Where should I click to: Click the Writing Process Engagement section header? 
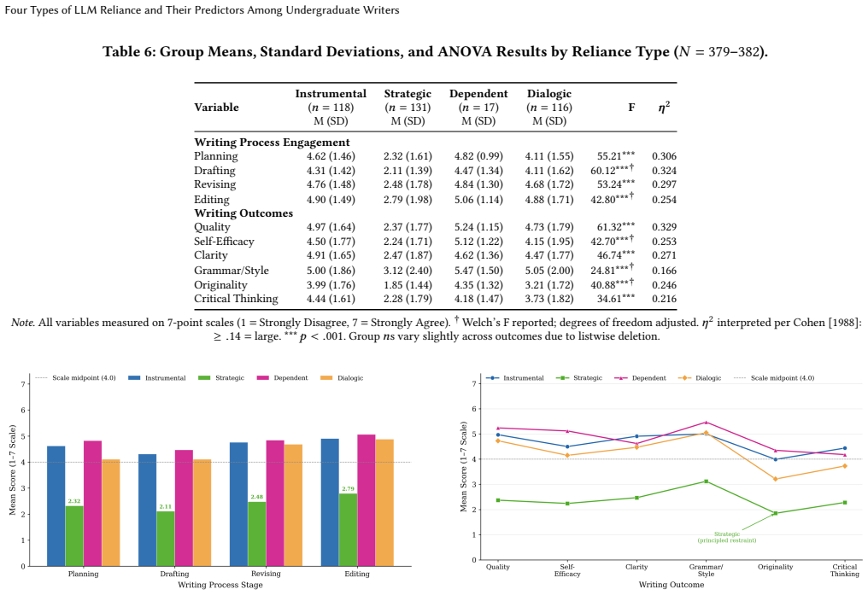tap(272, 142)
